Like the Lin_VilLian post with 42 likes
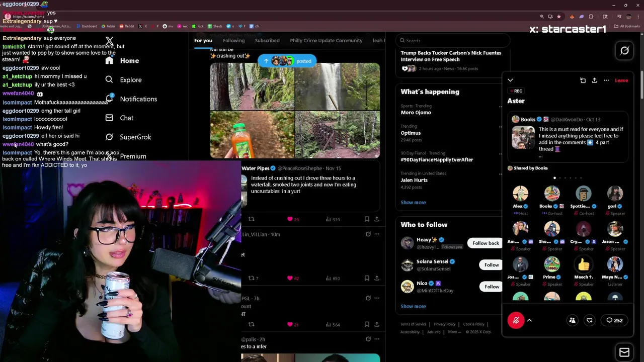The image size is (644, 362). tap(293, 278)
